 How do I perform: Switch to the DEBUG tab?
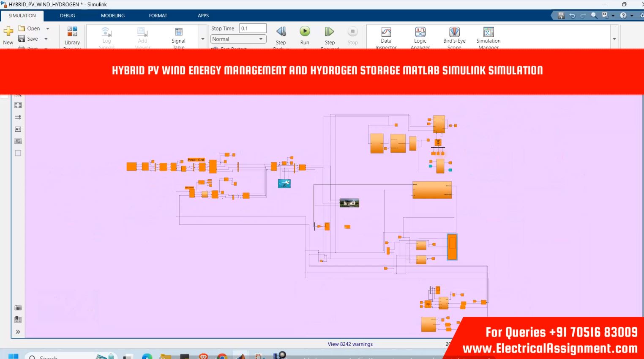(x=67, y=16)
